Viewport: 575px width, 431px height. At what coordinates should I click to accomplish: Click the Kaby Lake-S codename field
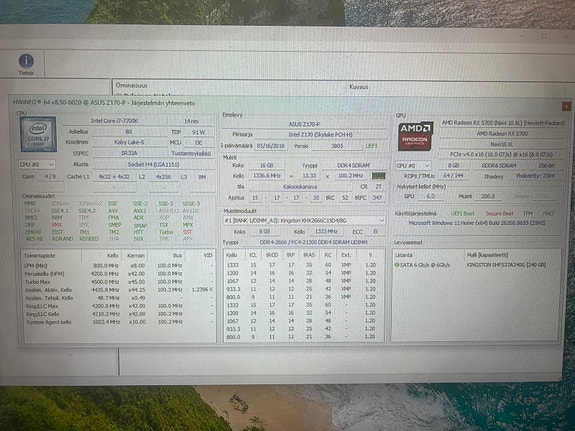coord(129,142)
